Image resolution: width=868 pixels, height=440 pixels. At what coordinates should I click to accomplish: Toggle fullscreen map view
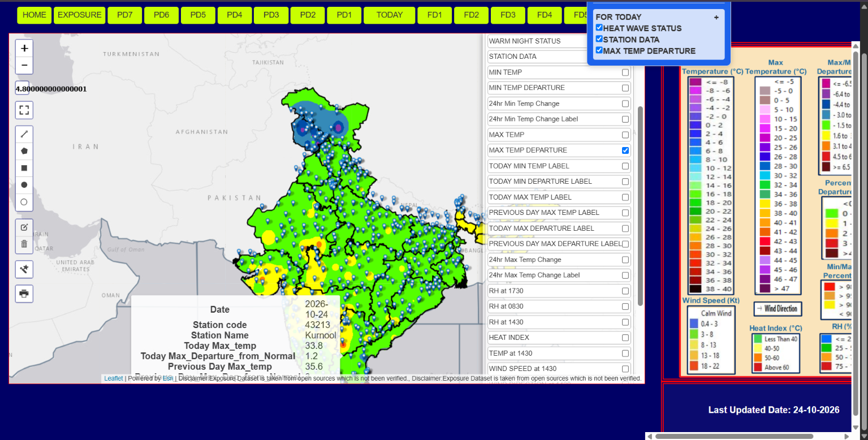pos(24,110)
